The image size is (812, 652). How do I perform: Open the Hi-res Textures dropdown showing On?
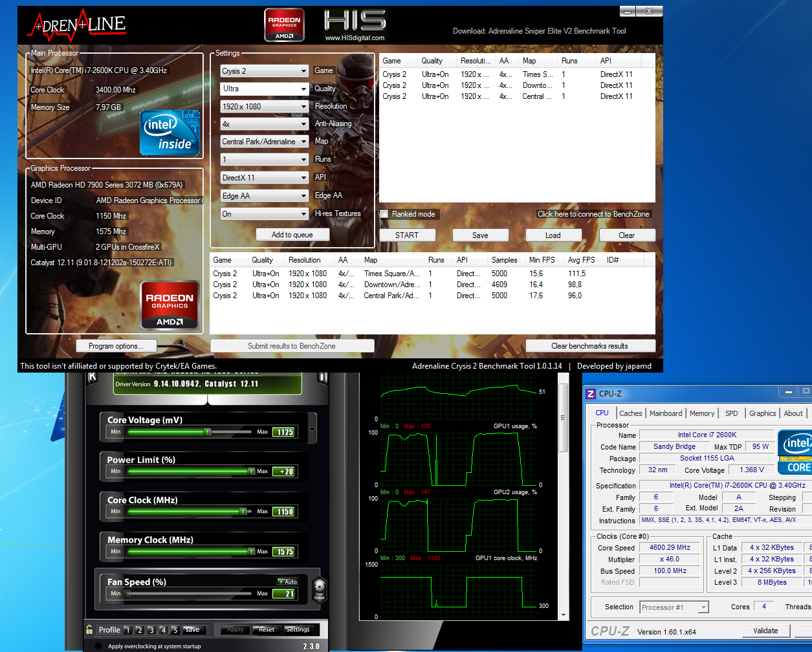click(x=264, y=214)
